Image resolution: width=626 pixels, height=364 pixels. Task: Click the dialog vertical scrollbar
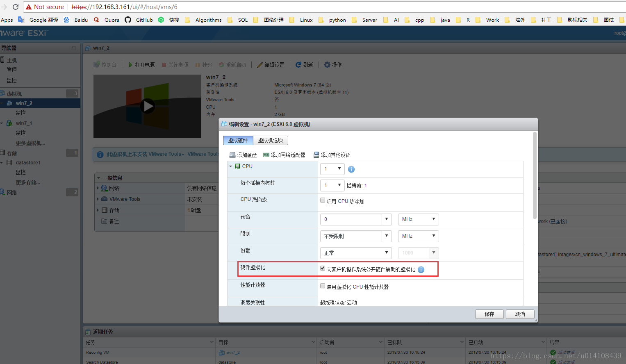pyautogui.click(x=535, y=175)
